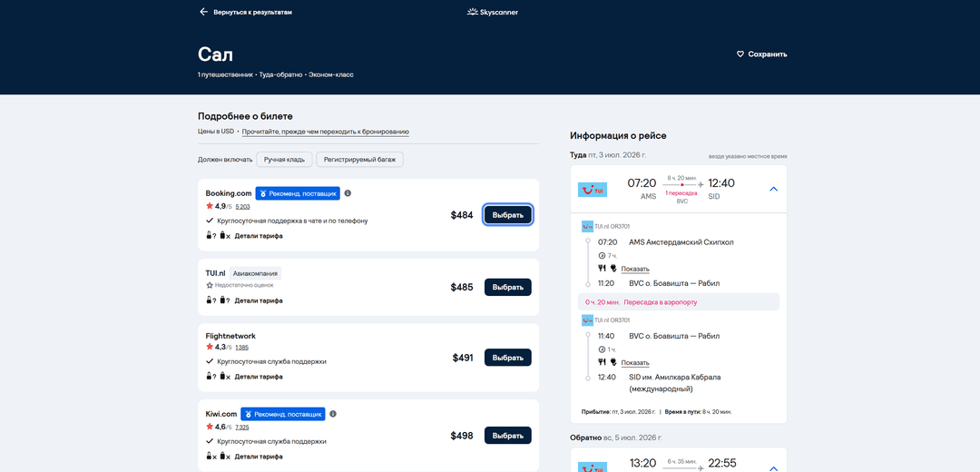
Task: Toggle the 'Ручная кладь' filter chip
Action: click(x=284, y=160)
